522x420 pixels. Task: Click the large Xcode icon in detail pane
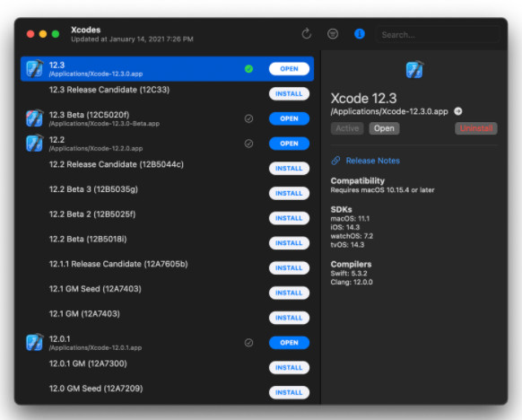(414, 69)
